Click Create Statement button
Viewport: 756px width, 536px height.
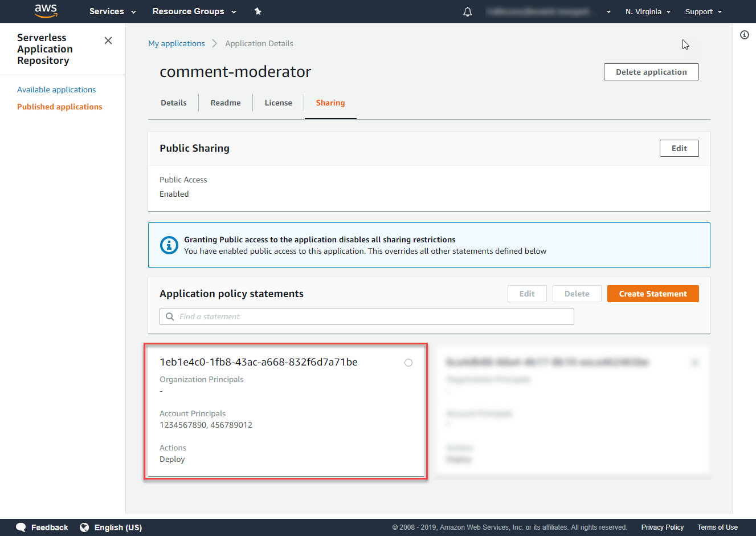tap(653, 294)
